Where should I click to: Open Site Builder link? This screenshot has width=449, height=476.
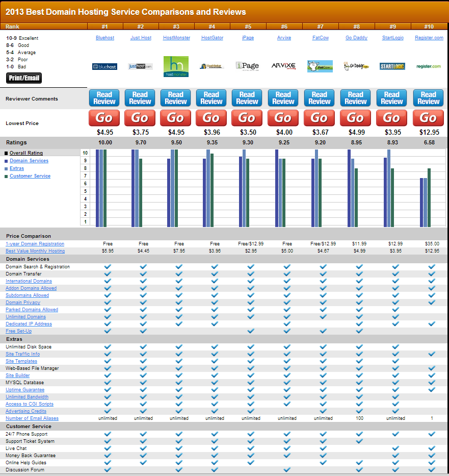tap(18, 375)
